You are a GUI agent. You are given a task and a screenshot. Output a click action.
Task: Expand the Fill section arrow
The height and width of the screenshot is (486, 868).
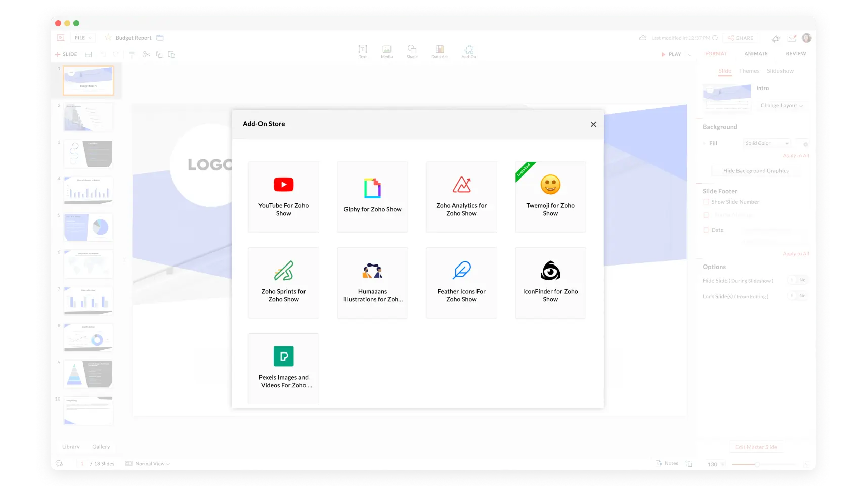[x=704, y=144]
